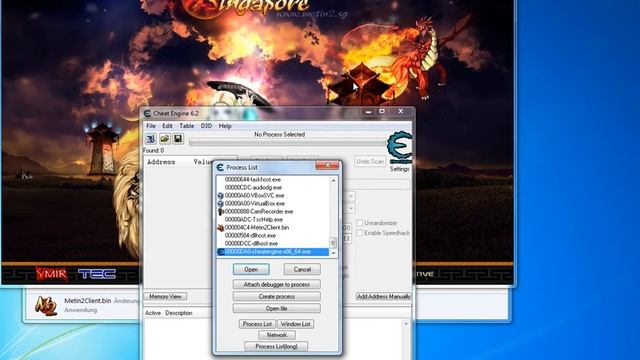640x360 pixels.
Task: Select the TscHelp.exe process row
Action: 273,220
